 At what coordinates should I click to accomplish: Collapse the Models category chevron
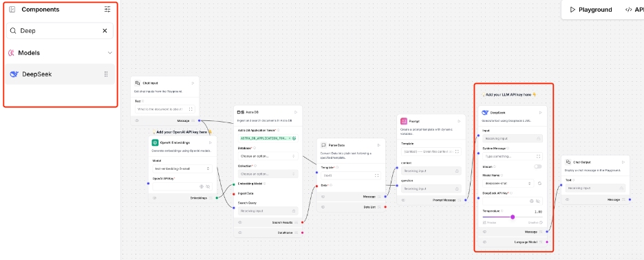click(x=109, y=53)
